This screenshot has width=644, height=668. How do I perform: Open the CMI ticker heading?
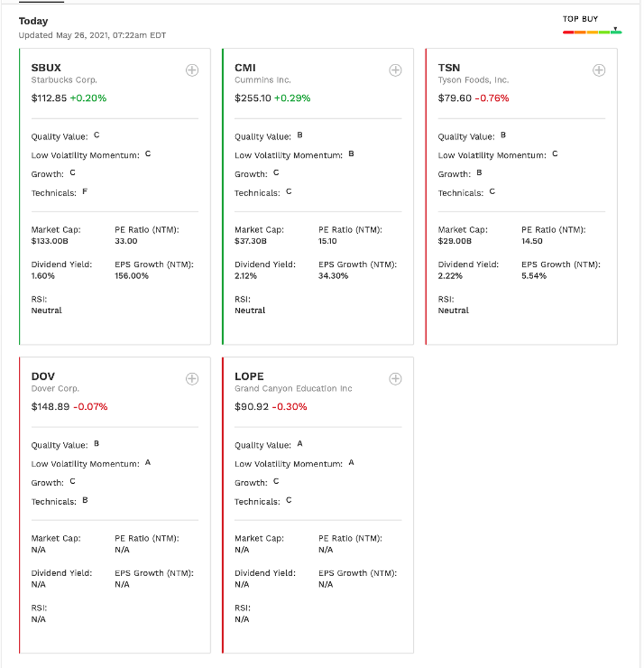point(245,68)
